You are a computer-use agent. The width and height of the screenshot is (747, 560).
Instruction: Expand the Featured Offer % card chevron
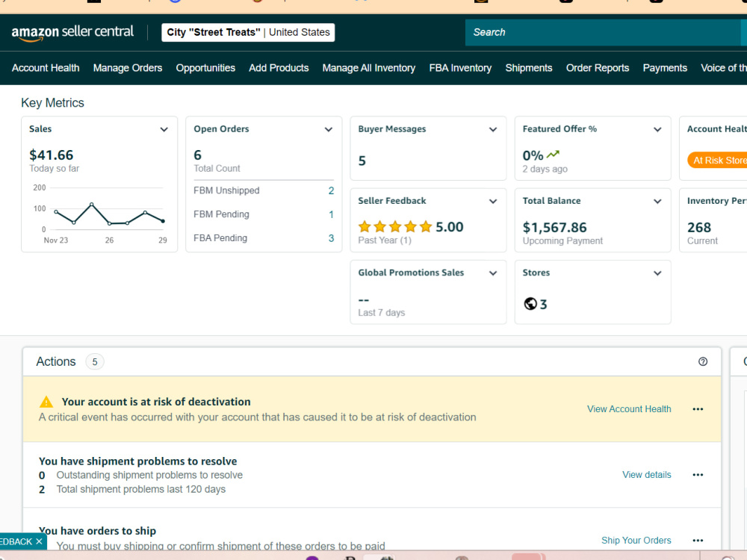click(x=657, y=129)
